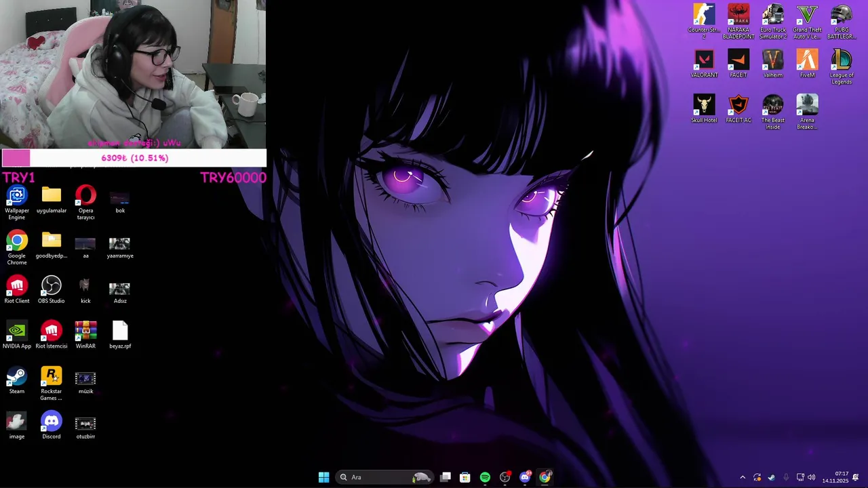Select Discord desktop icon
This screenshot has height=488, width=868.
pos(52,426)
